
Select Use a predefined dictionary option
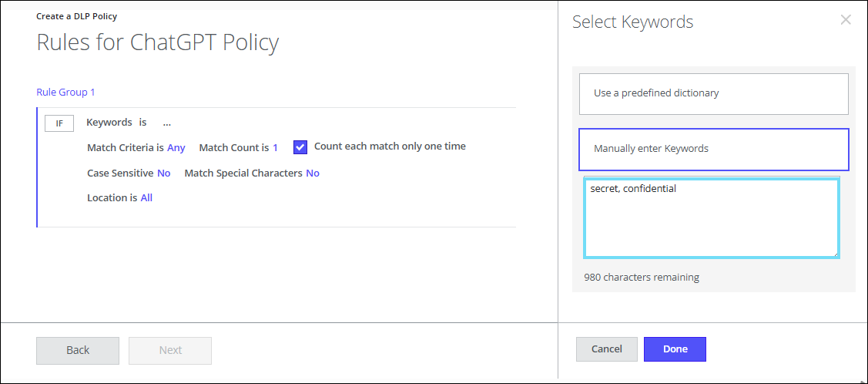[x=713, y=93]
